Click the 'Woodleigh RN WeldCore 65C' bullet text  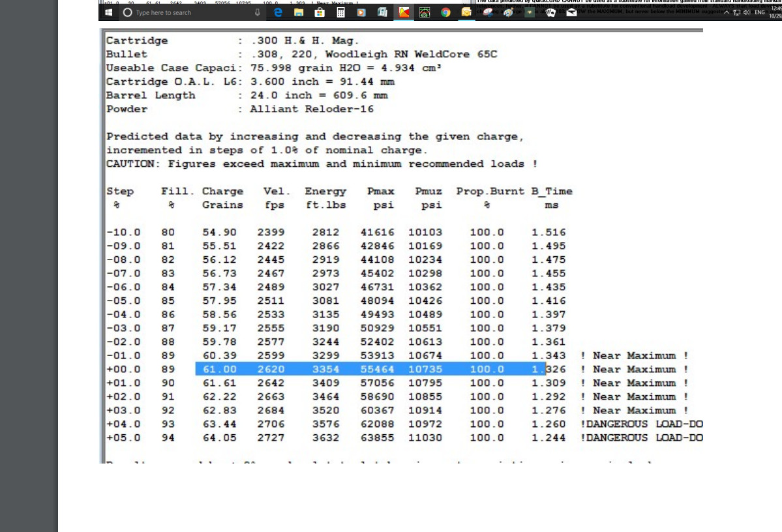point(412,54)
